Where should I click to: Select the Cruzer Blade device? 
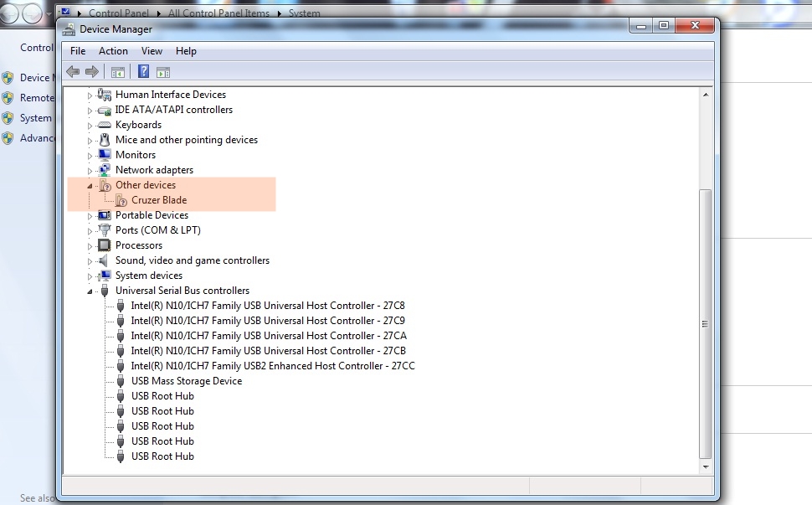(159, 200)
